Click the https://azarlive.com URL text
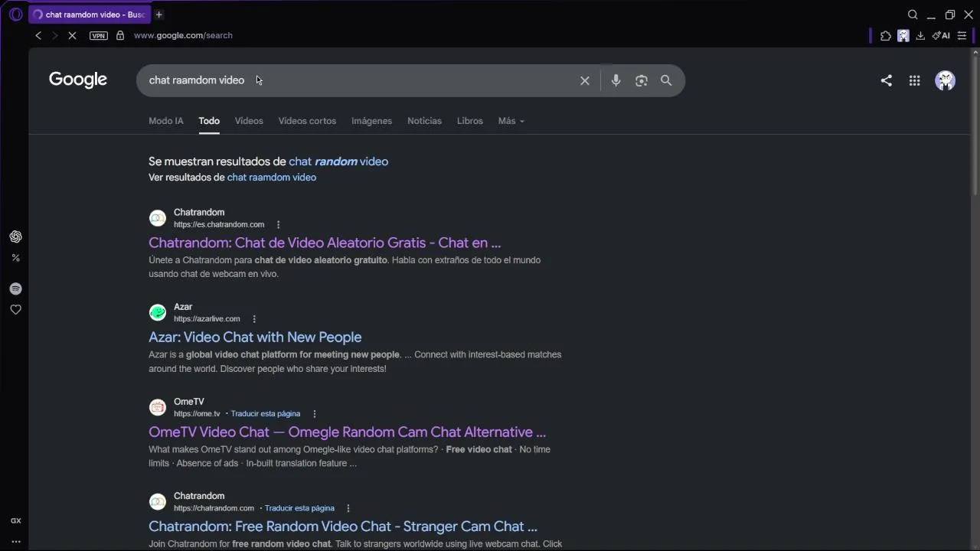 [207, 319]
